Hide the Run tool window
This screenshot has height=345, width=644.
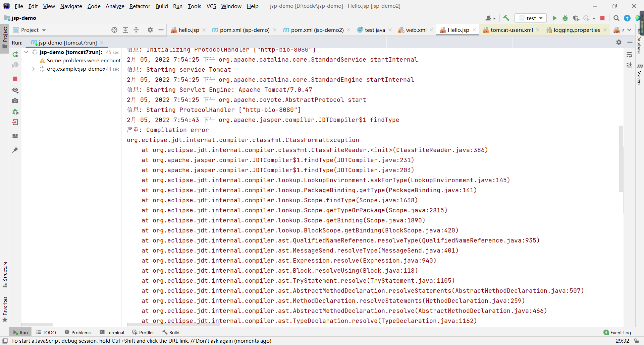pos(630,42)
